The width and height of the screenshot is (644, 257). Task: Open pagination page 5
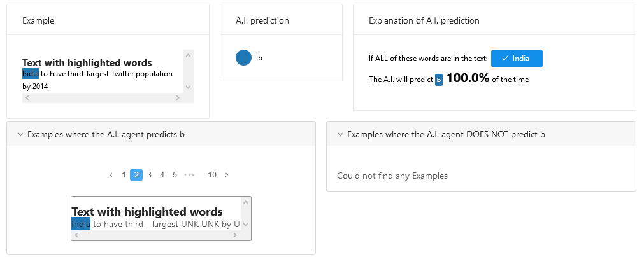(x=175, y=175)
